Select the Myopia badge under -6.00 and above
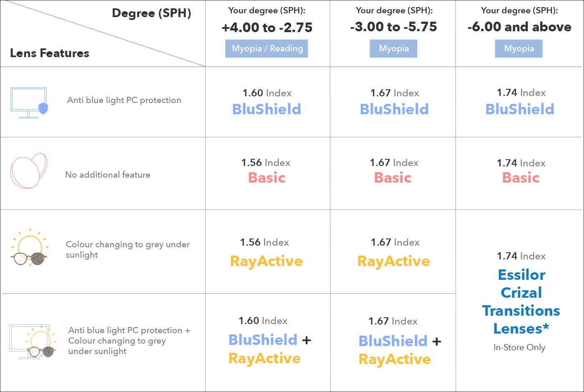 (519, 48)
